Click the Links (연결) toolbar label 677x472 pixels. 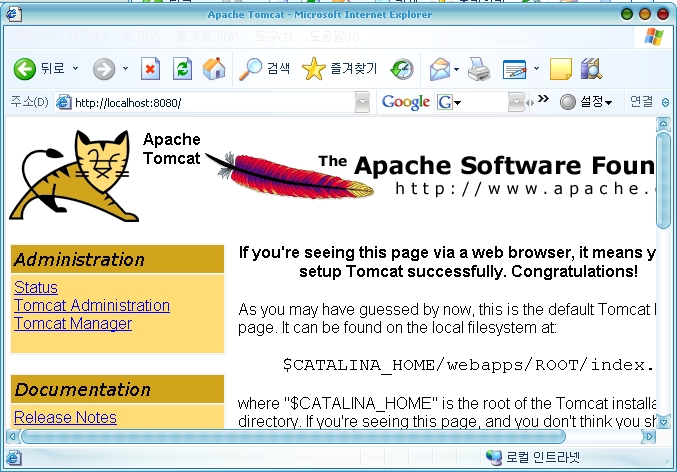pyautogui.click(x=641, y=101)
